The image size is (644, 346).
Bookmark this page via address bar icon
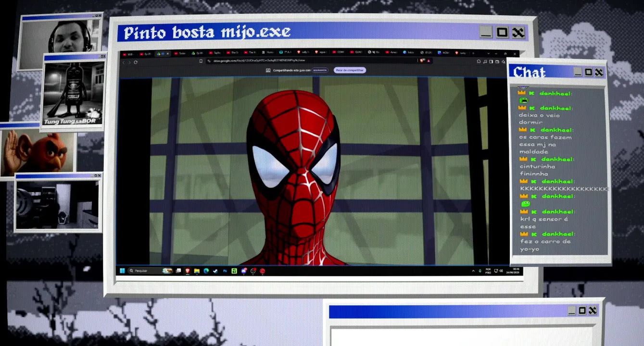coord(201,61)
